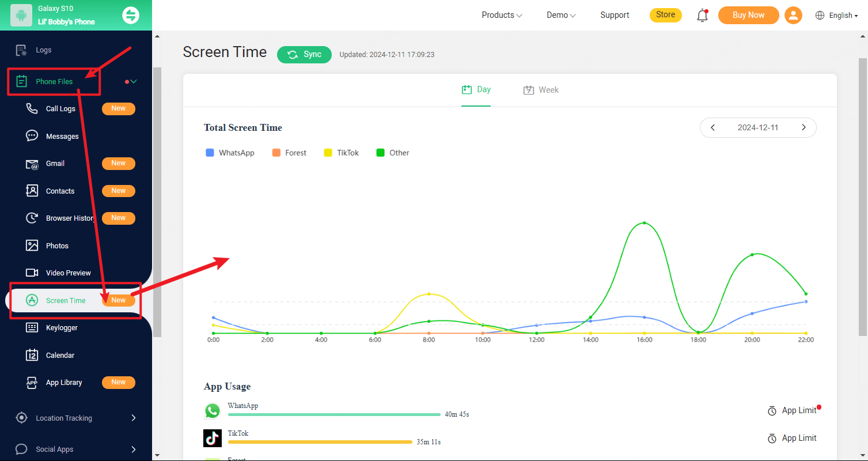868x461 pixels.
Task: Open user account avatar icon
Action: point(793,15)
